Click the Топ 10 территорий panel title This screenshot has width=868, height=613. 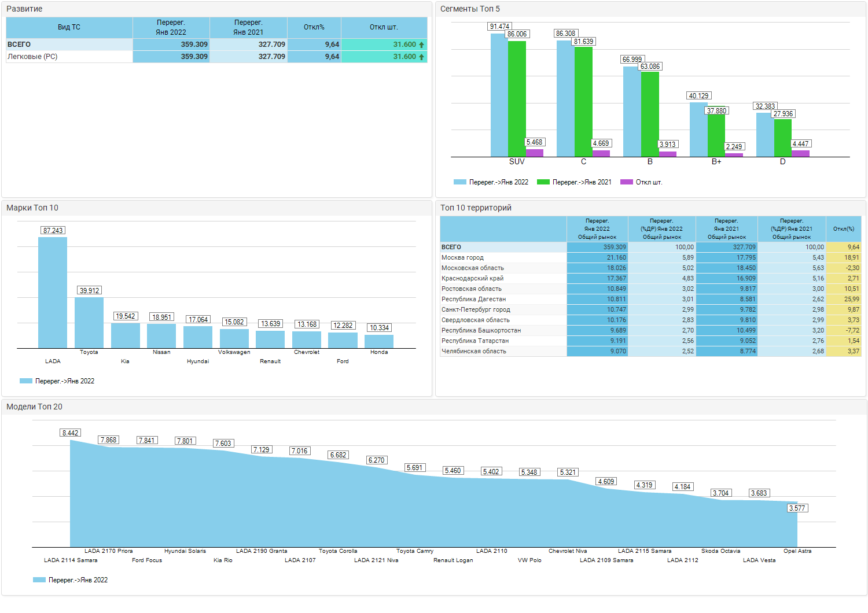[x=476, y=208]
